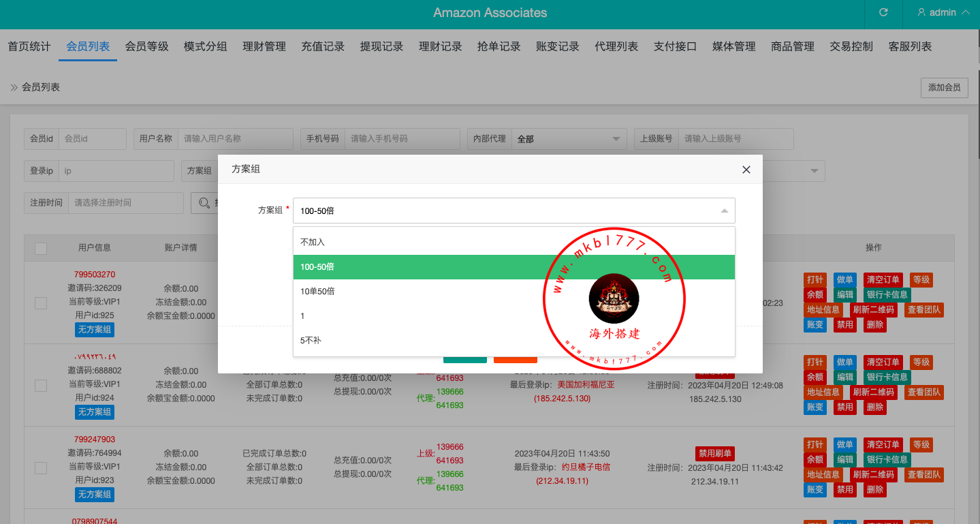Click the refresh icon in top bar
The width and height of the screenshot is (980, 524).
[x=883, y=12]
